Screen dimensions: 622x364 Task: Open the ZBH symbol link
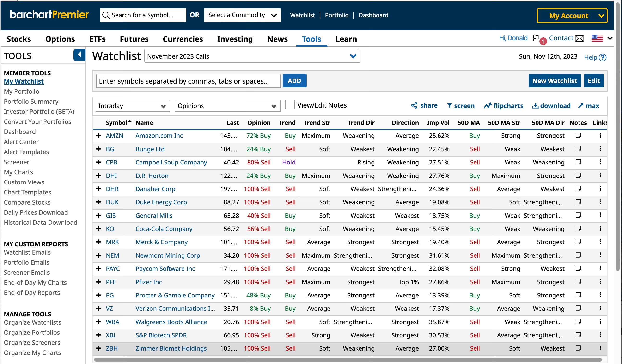point(112,348)
